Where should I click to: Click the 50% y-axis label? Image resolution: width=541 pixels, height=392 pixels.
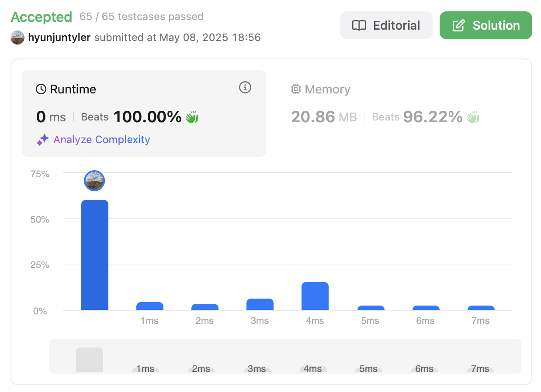40,219
